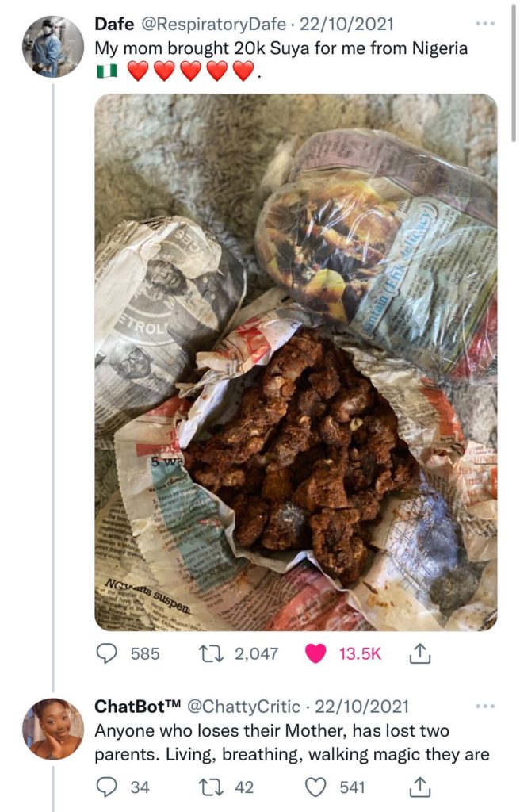The image size is (520, 812).
Task: Reply to Dafe's Suya tweet
Action: (106, 653)
